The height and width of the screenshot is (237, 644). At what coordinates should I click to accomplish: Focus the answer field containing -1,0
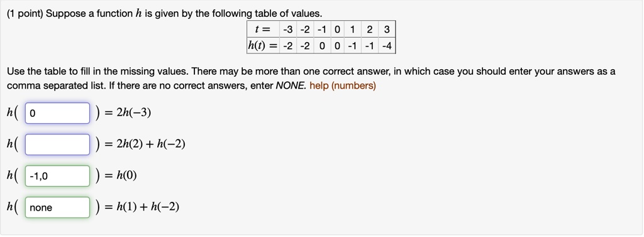[x=57, y=176]
